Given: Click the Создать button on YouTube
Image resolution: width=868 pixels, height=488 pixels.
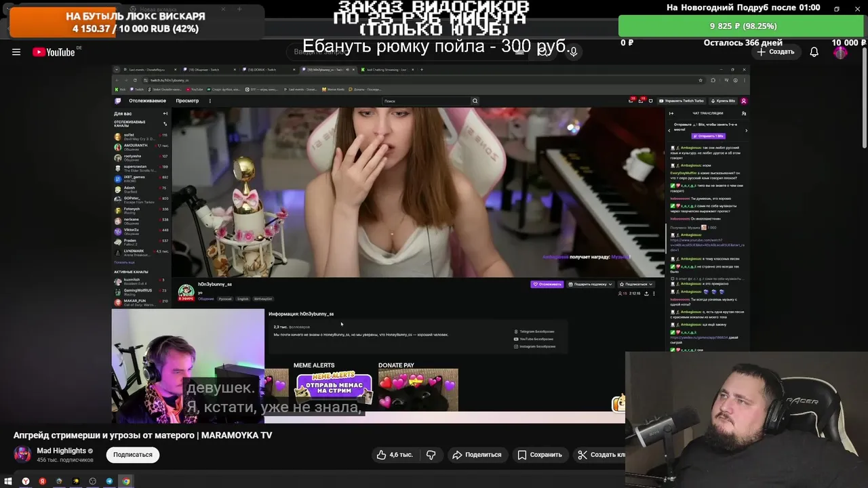Looking at the screenshot, I should pos(776,52).
